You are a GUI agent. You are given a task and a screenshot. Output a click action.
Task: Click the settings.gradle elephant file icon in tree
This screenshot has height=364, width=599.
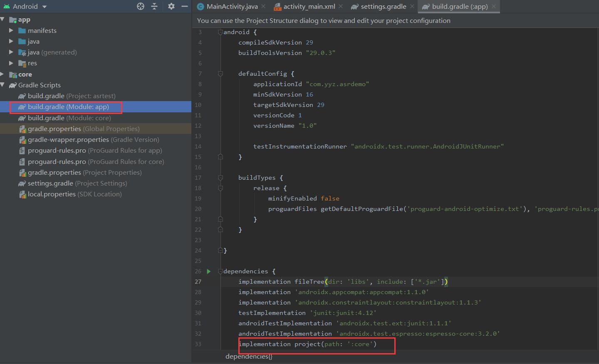pyautogui.click(x=22, y=183)
